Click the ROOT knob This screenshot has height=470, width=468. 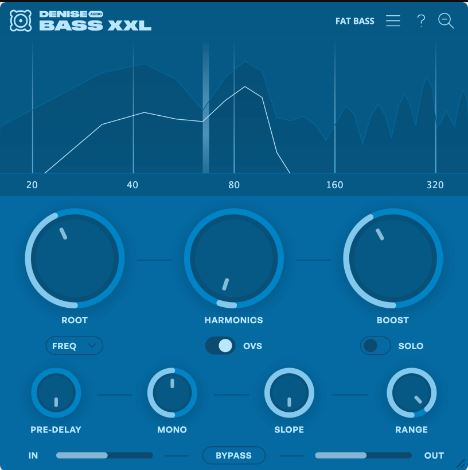tap(75, 258)
